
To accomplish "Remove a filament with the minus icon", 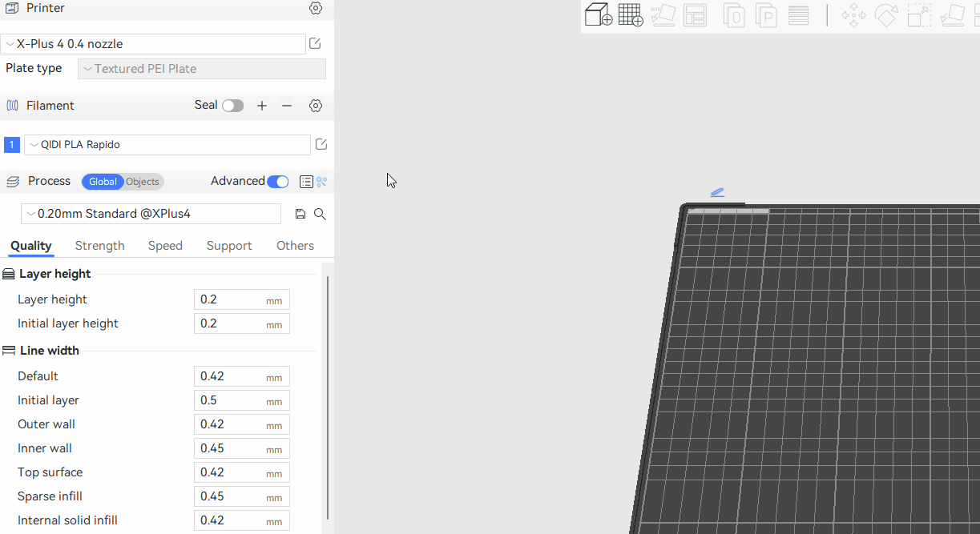I will point(287,106).
